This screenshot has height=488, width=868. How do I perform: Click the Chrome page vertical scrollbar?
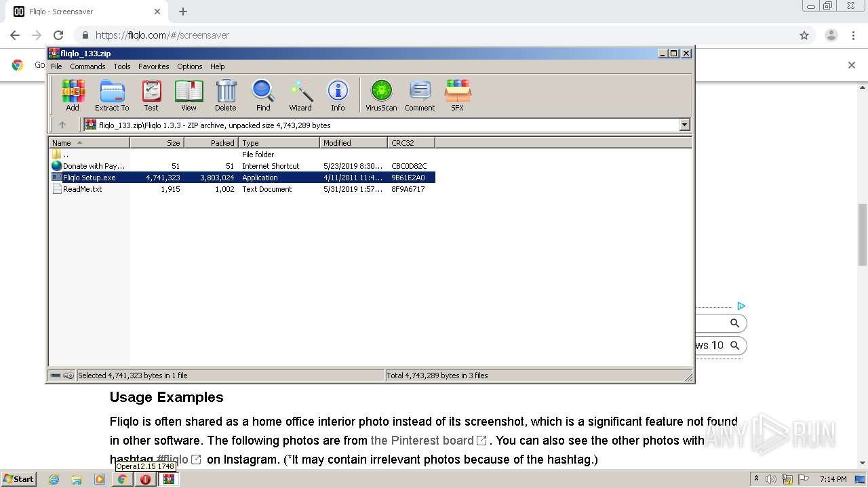863,235
